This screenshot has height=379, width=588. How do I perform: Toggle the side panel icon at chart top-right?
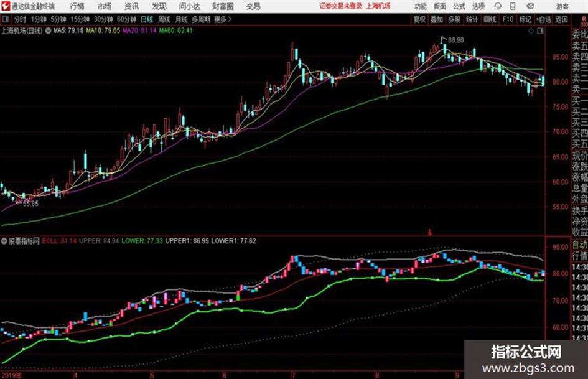(x=540, y=31)
